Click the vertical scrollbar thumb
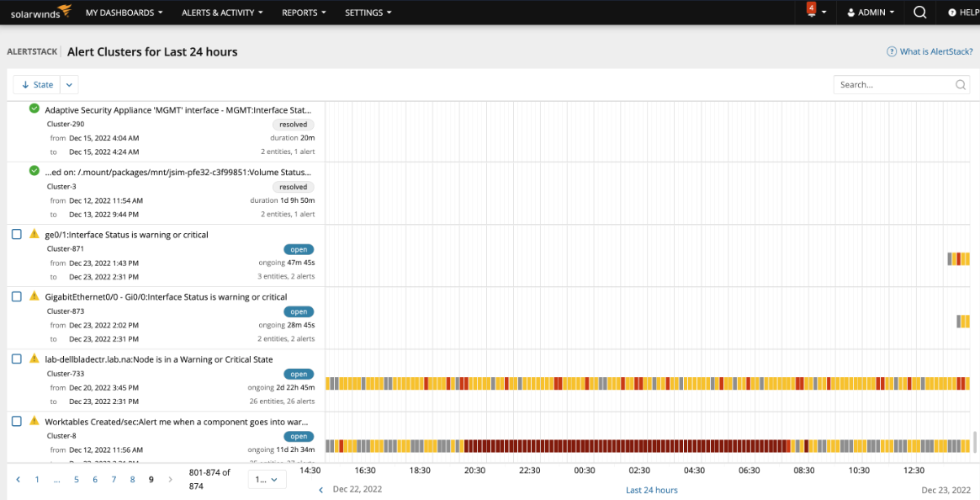 click(974, 442)
